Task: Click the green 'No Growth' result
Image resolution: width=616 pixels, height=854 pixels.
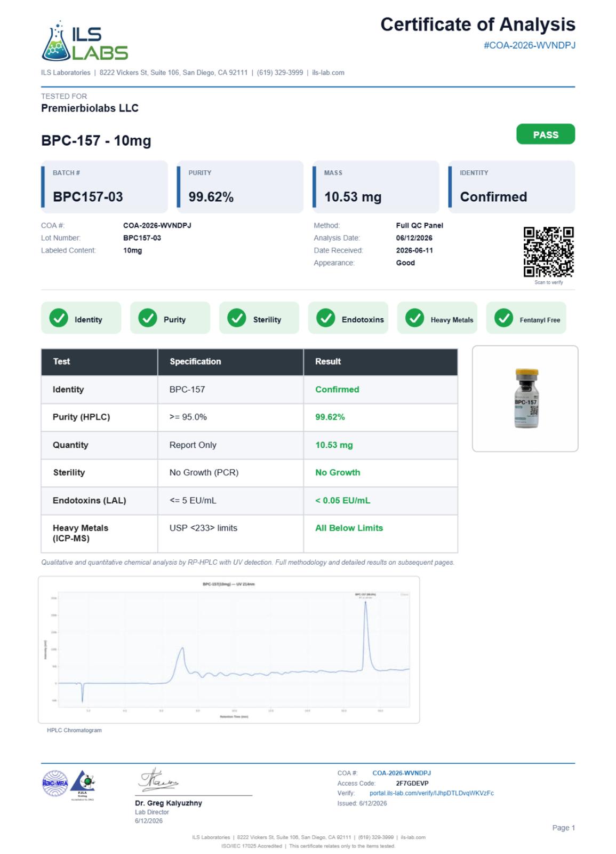Action: click(338, 472)
